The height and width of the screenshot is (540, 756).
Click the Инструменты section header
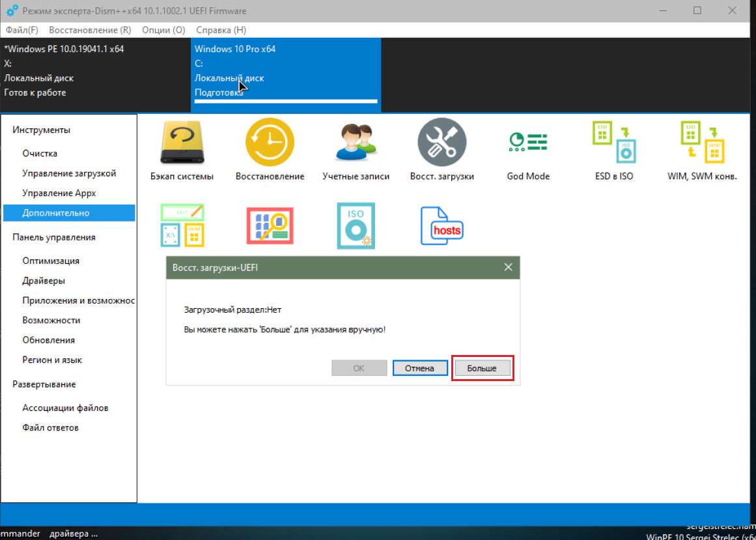pos(42,130)
